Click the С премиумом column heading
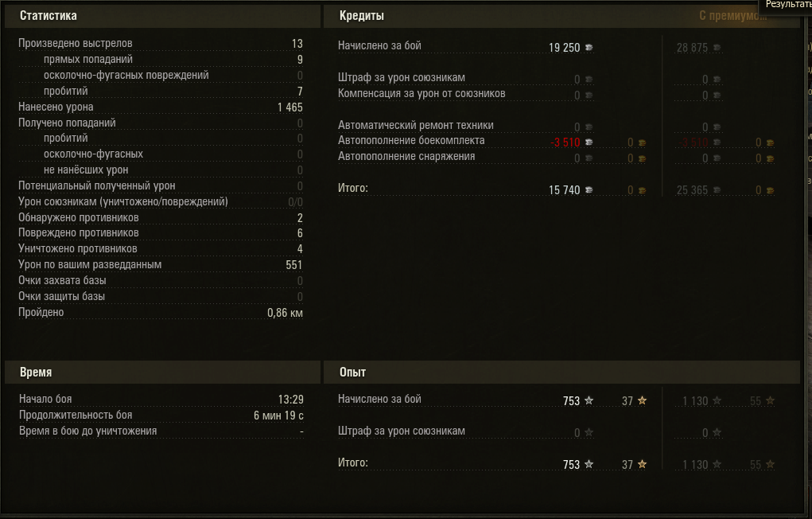This screenshot has width=812, height=519. point(732,16)
